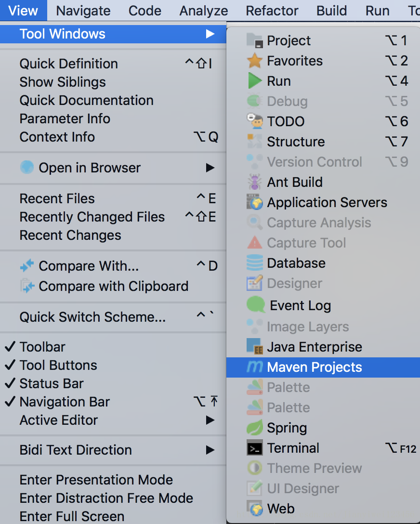This screenshot has width=420, height=524.
Task: Click the Event Log speech bubble icon
Action: click(256, 304)
